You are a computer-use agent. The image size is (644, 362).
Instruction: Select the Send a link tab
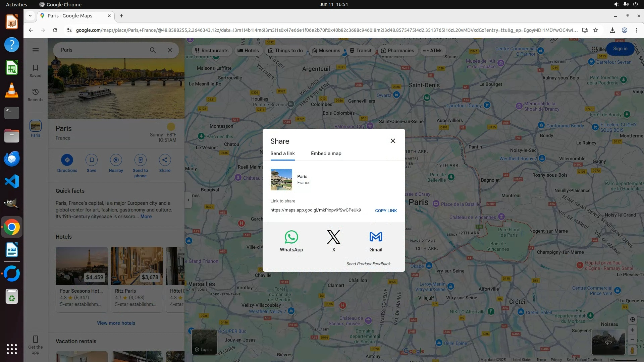tap(282, 154)
